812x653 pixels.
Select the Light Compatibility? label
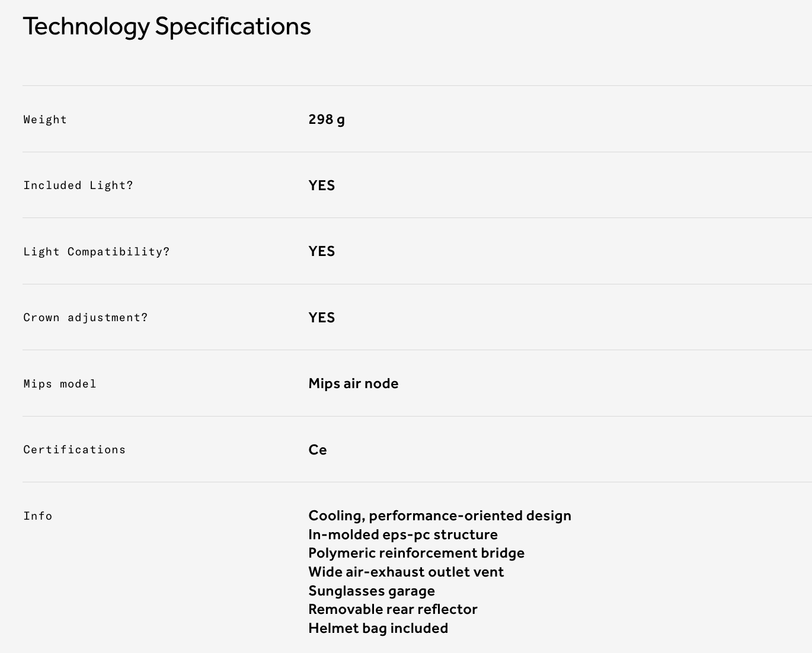(97, 252)
